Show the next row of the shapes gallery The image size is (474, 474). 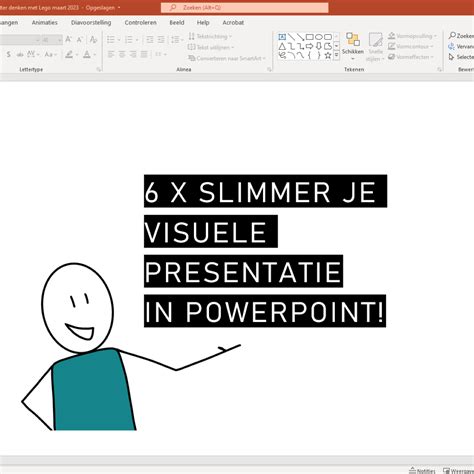336,46
